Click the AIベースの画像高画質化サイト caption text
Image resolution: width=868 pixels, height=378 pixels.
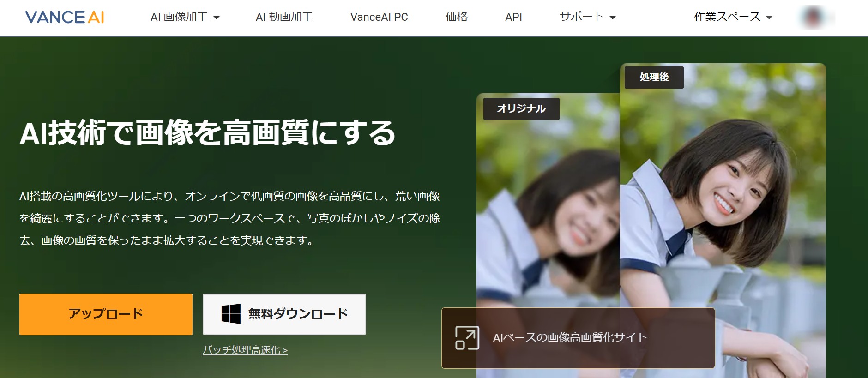click(570, 338)
